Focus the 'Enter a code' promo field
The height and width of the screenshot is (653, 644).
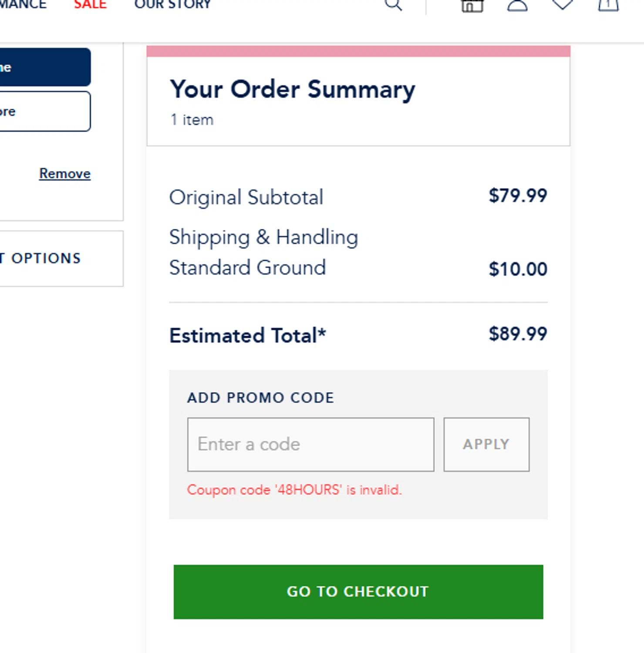[310, 444]
